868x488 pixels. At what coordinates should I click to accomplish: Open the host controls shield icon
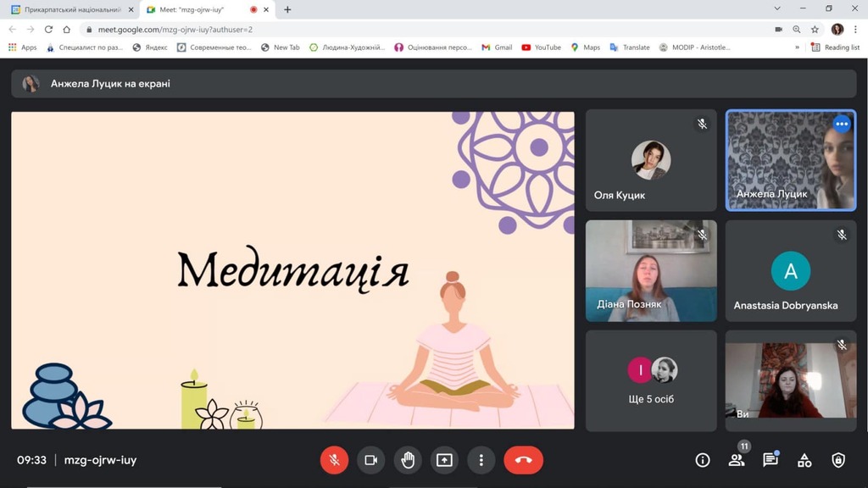838,460
